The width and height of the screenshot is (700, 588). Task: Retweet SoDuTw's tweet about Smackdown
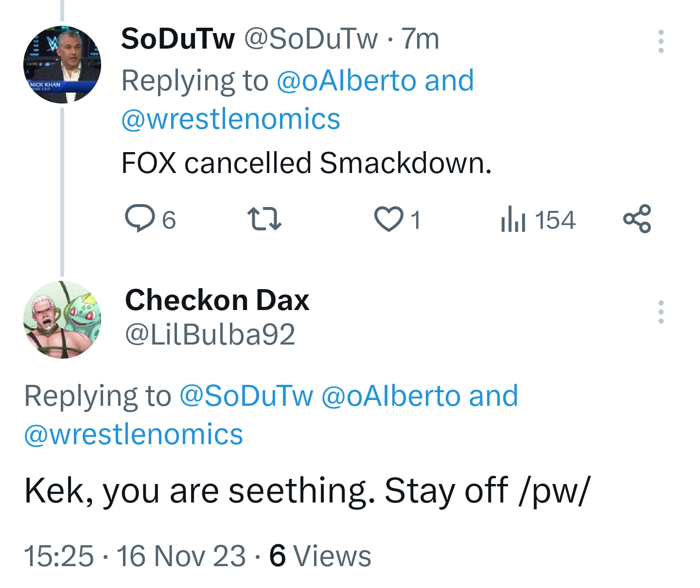(x=264, y=219)
